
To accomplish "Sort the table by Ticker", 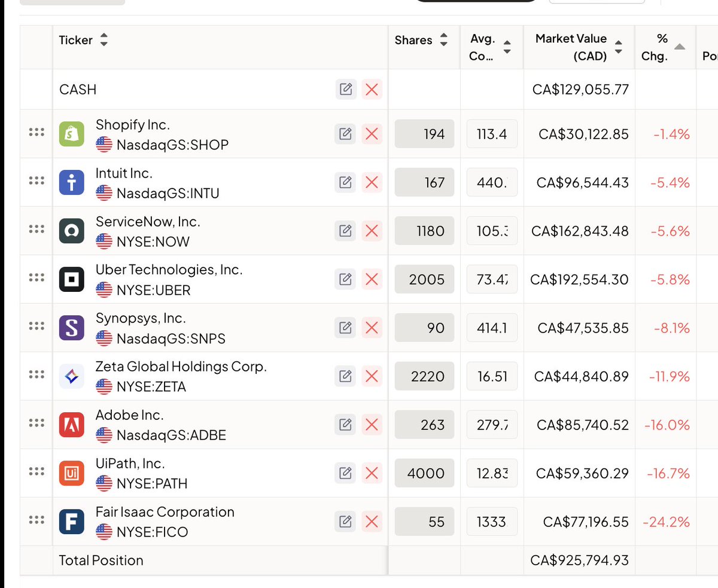I will pos(104,41).
